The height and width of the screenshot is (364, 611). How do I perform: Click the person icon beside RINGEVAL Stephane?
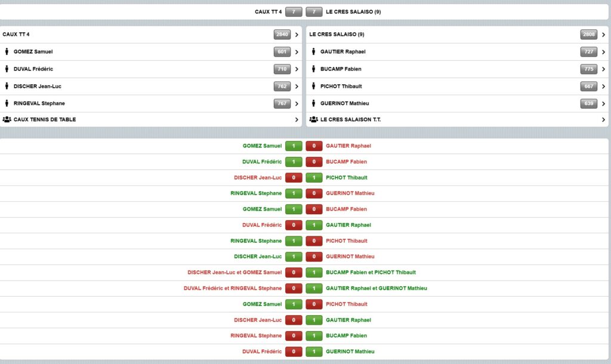point(7,104)
